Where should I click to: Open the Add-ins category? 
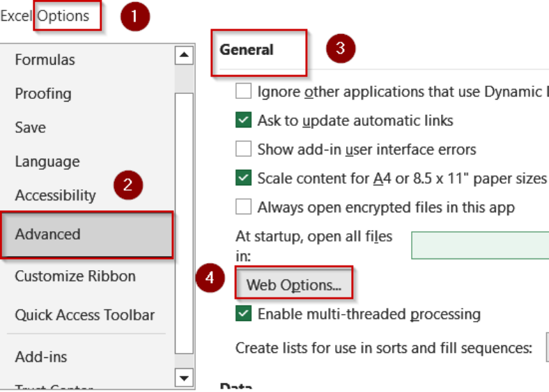(41, 357)
